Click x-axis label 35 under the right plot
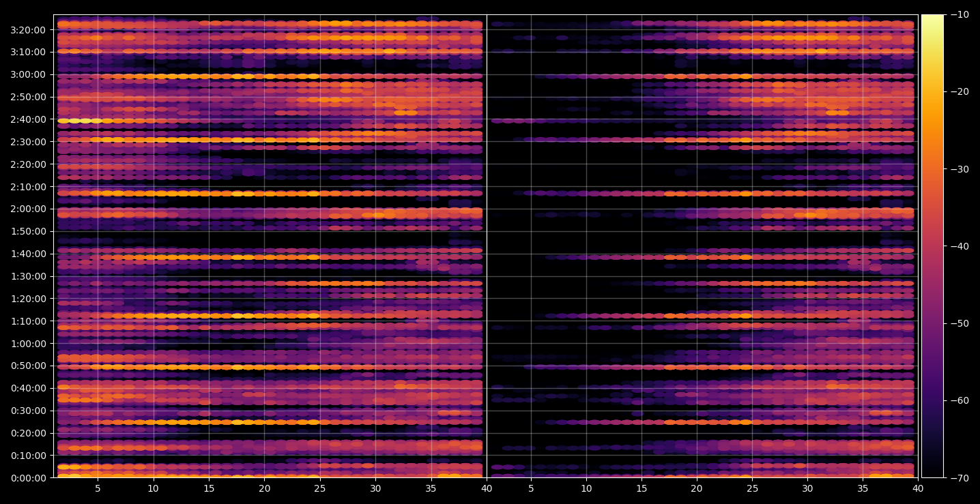This screenshot has width=980, height=504. [x=863, y=489]
